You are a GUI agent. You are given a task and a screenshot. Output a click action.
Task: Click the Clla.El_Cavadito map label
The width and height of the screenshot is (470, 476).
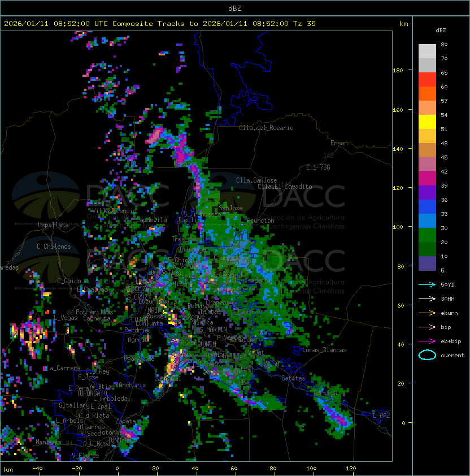click(x=285, y=187)
